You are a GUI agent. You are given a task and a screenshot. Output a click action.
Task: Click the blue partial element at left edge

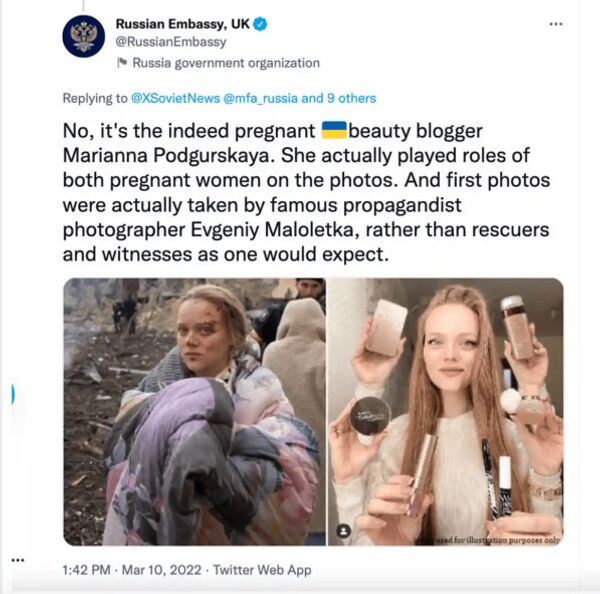tap(13, 395)
